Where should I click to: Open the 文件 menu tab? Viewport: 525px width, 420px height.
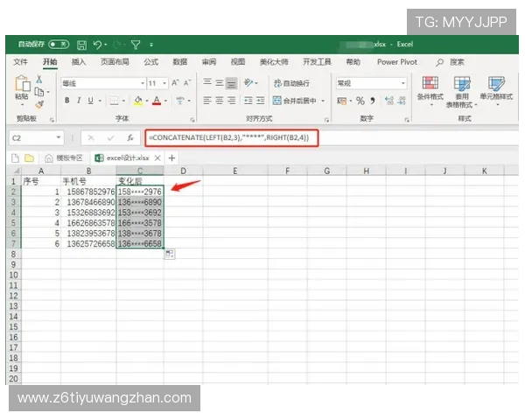point(20,62)
